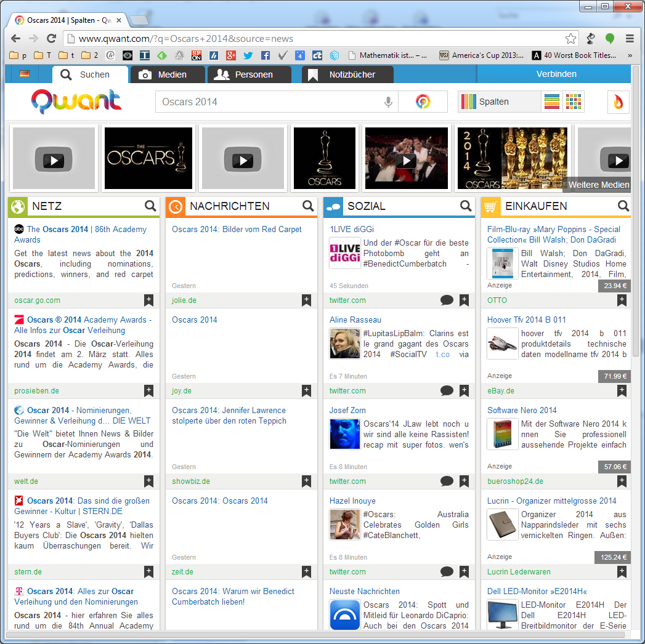Click the magnifier in the NETZ column header
Screen dimensions: 645x644
pyautogui.click(x=150, y=206)
